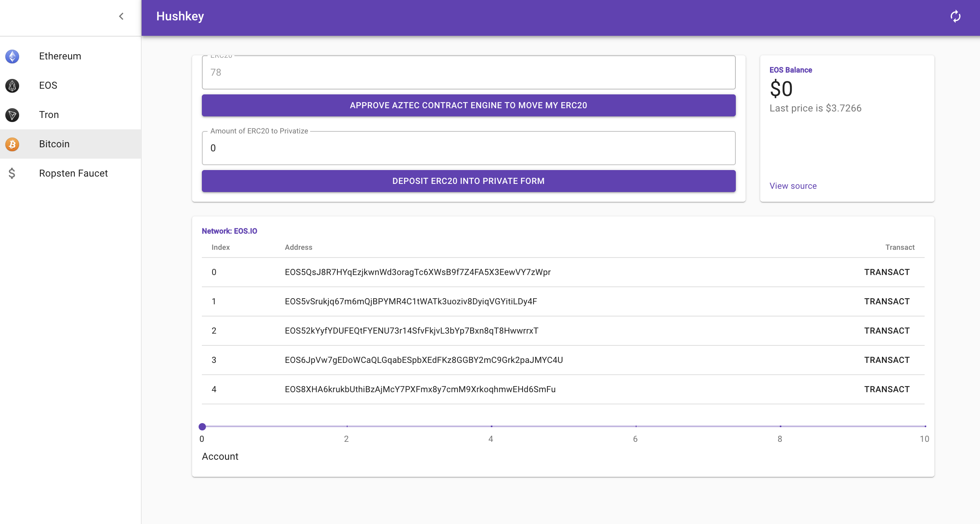The height and width of the screenshot is (524, 980).
Task: Click the Ethereum diamond icon in sidebar
Action: pyautogui.click(x=12, y=56)
